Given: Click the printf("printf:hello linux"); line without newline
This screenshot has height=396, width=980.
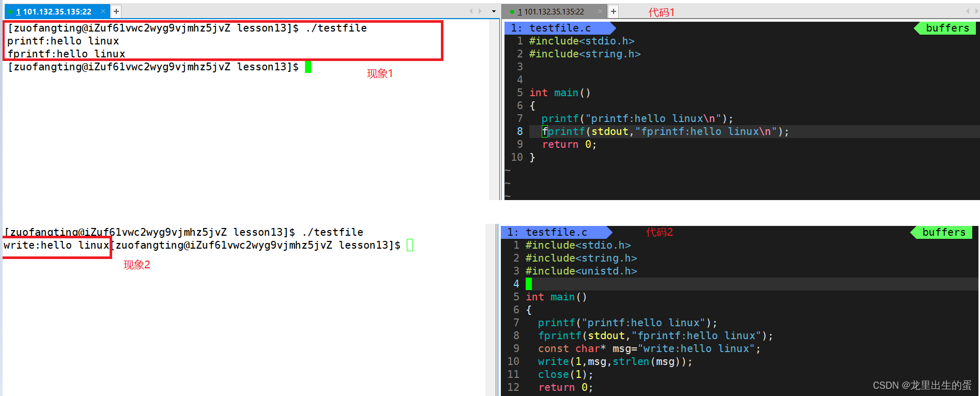Looking at the screenshot, I should click(x=627, y=323).
